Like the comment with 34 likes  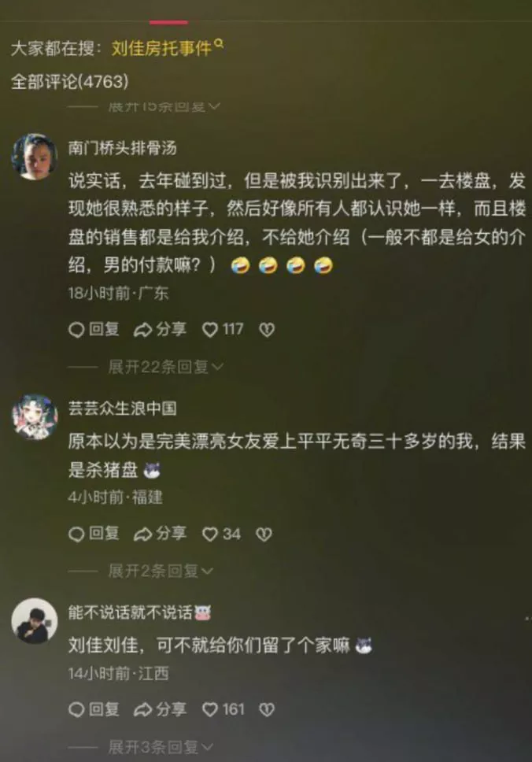tap(221, 534)
